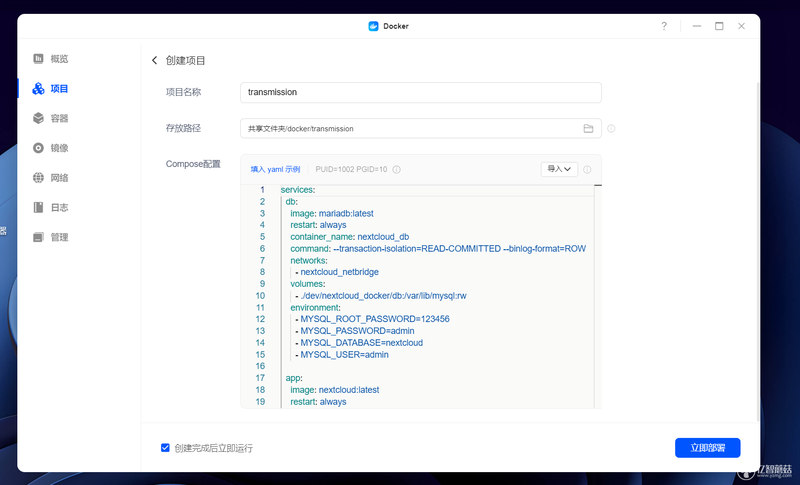Click the network globe icon in sidebar
800x485 pixels.
pos(38,177)
